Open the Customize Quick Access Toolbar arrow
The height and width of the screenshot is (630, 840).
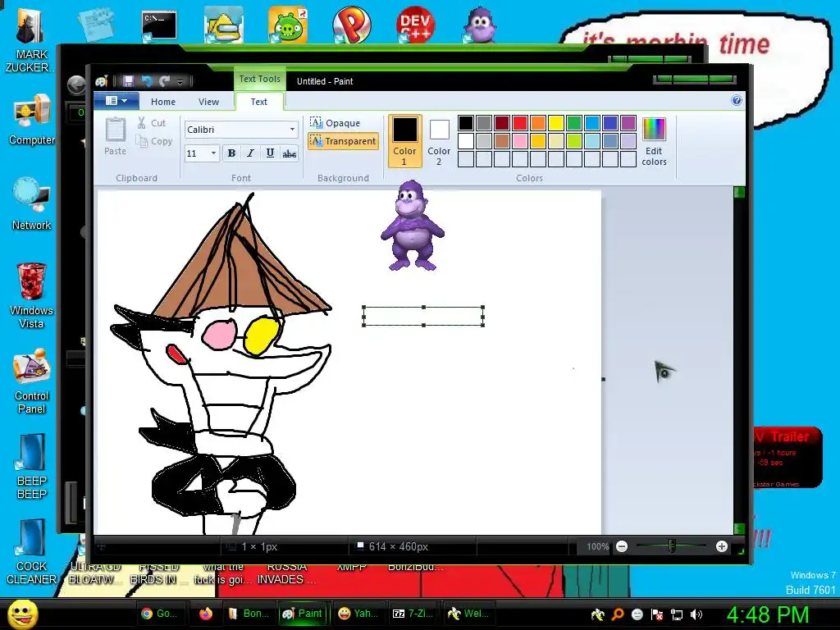[x=180, y=81]
